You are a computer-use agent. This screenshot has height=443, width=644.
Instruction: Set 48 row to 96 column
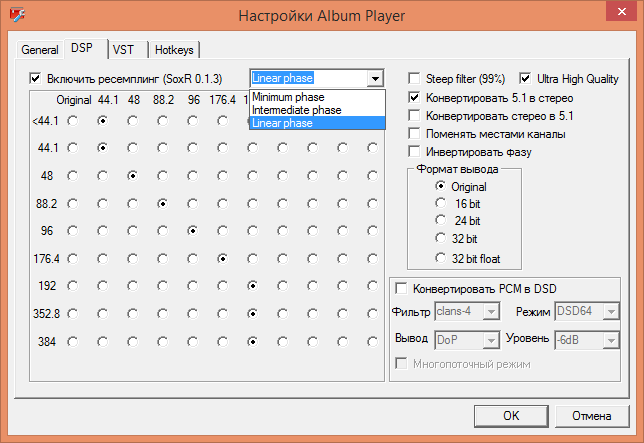(x=193, y=176)
